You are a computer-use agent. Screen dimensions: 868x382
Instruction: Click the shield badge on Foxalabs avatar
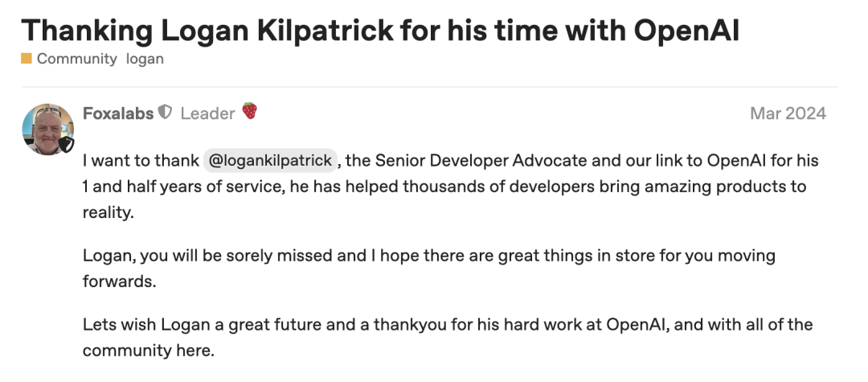pos(67,145)
